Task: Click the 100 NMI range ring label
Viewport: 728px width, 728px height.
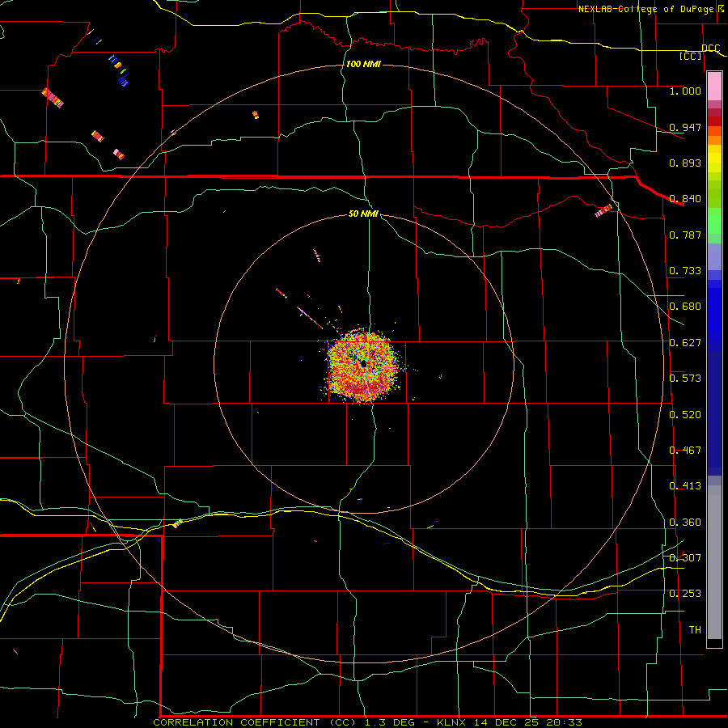Action: (x=363, y=64)
